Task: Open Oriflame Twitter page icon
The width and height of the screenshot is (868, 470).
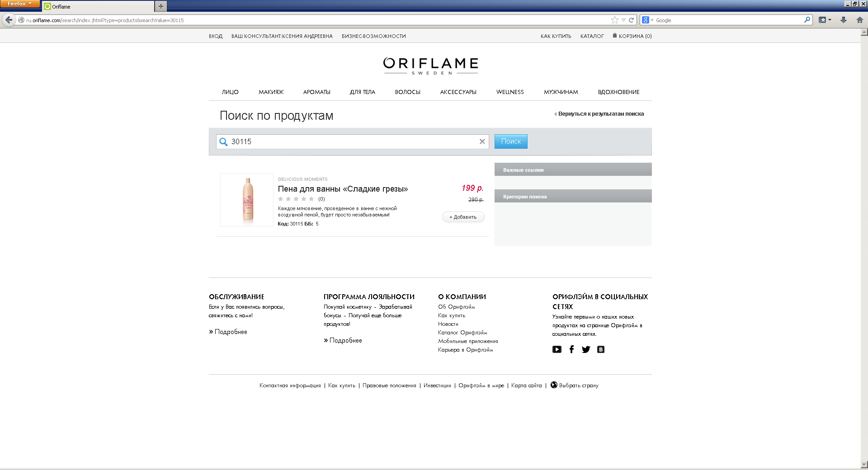Action: [586, 349]
